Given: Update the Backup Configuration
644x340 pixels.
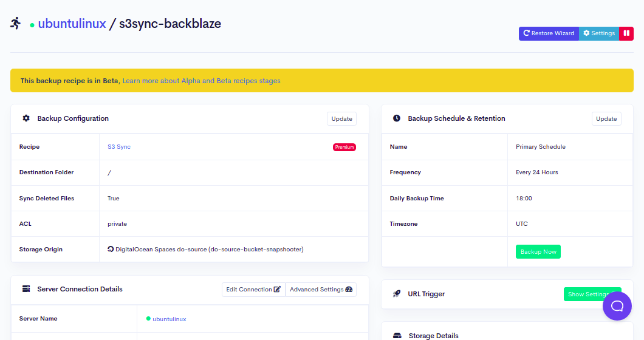Looking at the screenshot, I should pos(341,118).
